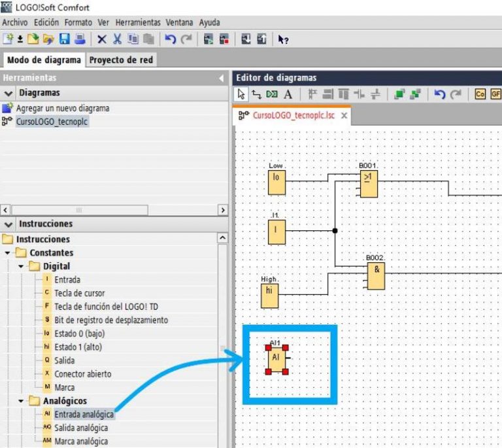Click undo in the diagram editor toolbar
This screenshot has height=448, width=502.
pos(440,95)
